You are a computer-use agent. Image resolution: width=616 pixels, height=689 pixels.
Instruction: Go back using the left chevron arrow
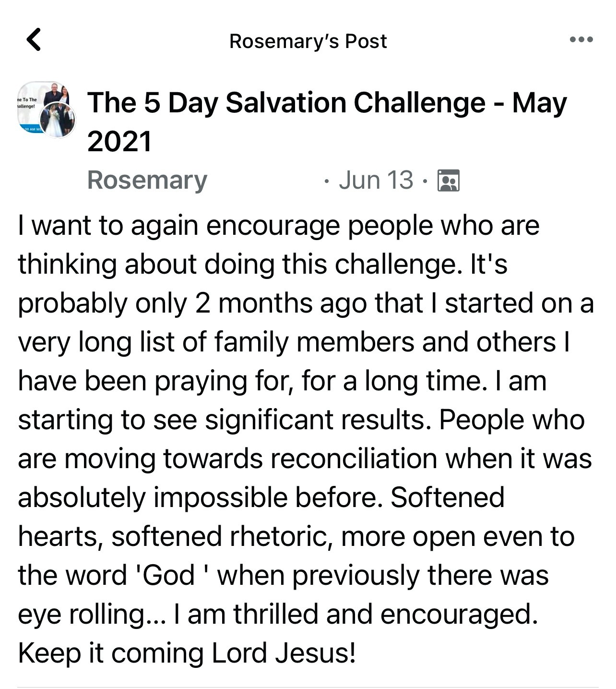[x=34, y=40]
